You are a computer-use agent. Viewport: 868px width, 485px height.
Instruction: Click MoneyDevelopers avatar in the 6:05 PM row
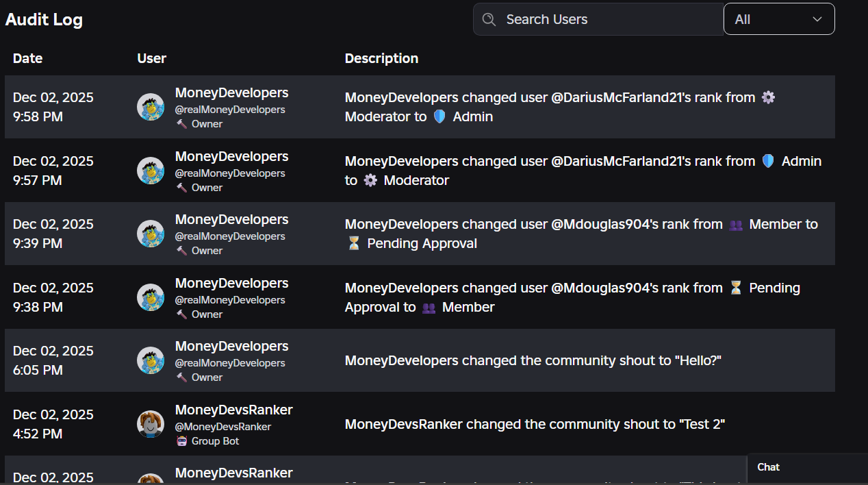[x=151, y=360]
